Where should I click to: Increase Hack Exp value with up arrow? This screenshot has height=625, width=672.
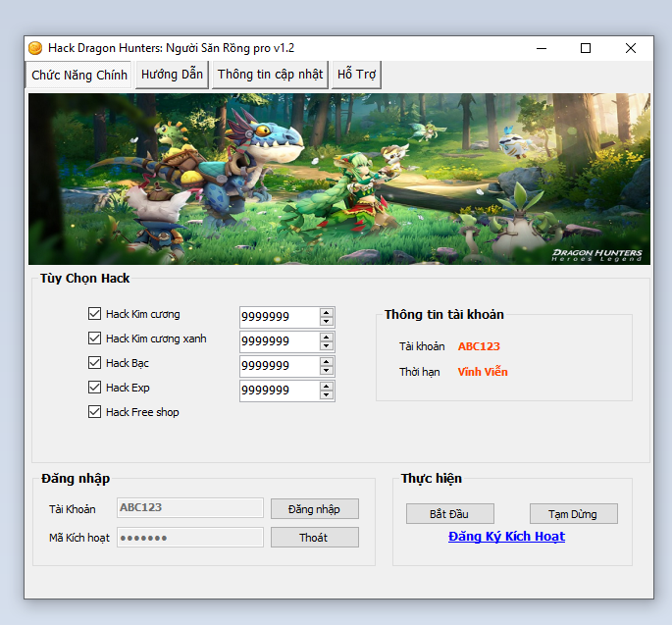point(327,386)
